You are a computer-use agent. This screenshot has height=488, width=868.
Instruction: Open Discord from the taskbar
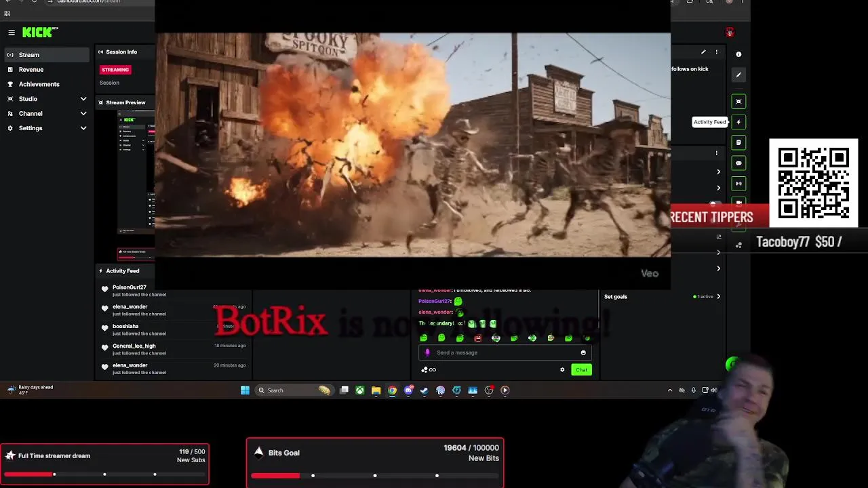[408, 390]
